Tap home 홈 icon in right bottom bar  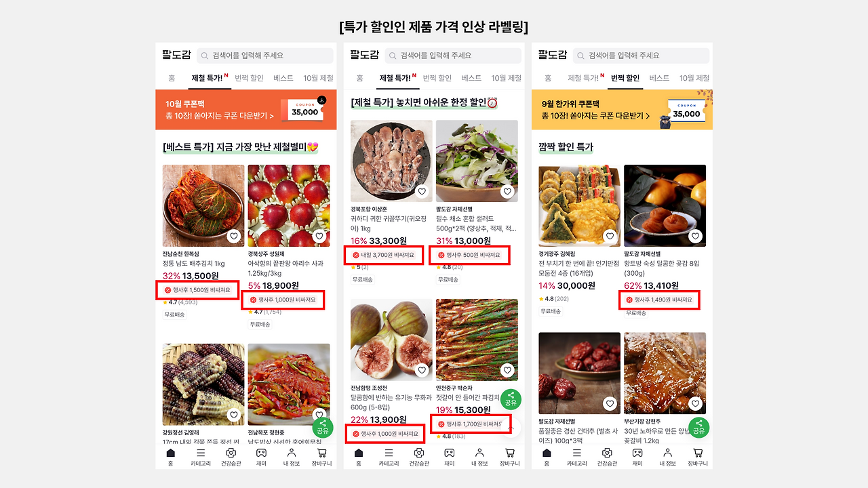point(547,457)
